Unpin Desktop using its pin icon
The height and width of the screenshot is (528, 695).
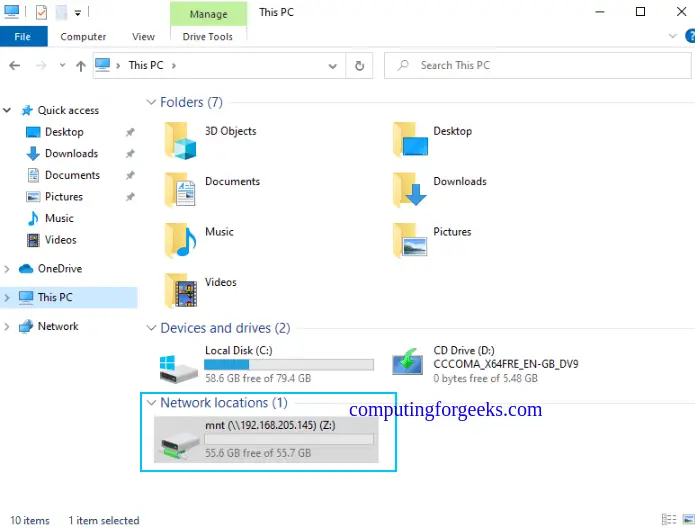click(130, 132)
